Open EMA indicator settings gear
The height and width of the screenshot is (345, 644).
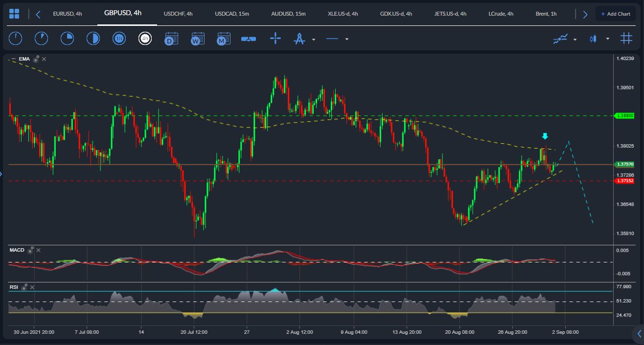(x=36, y=59)
